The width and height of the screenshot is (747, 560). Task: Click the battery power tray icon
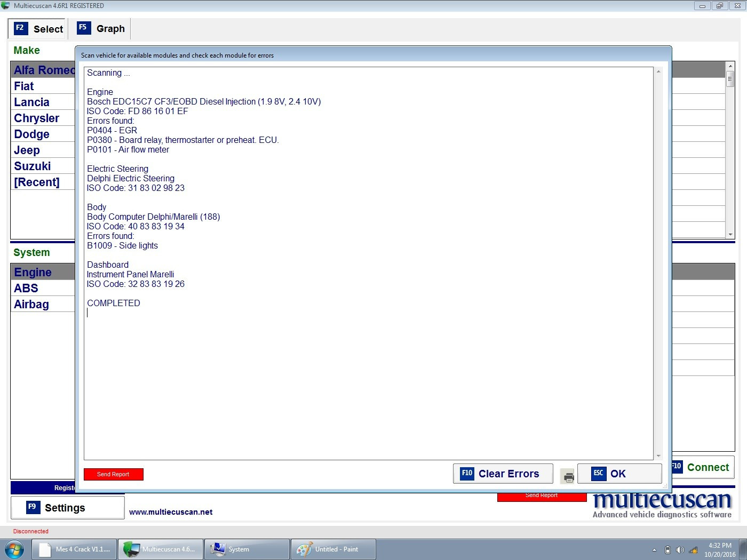(667, 550)
